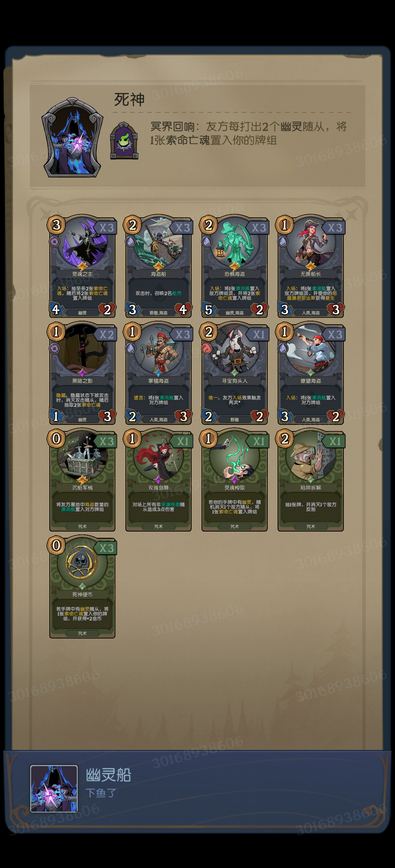The height and width of the screenshot is (868, 395).
Task: Open the 寻宝狗头人 card
Action: point(234,373)
